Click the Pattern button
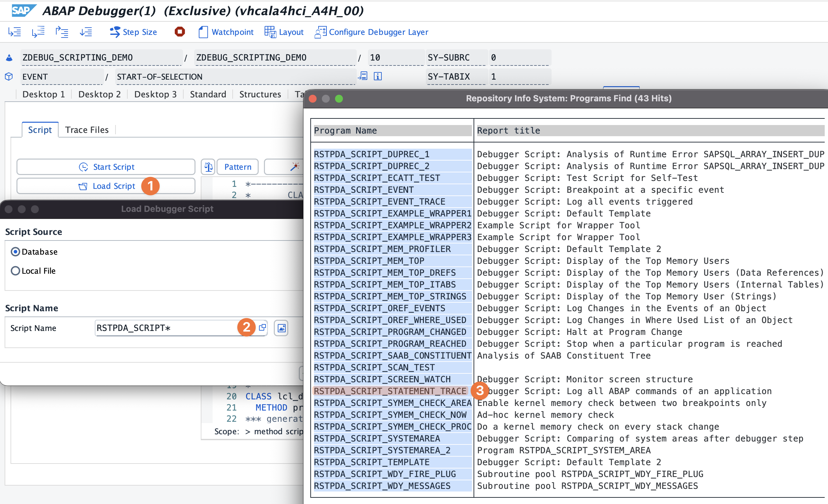Screen dimensions: 828x504 coord(238,167)
